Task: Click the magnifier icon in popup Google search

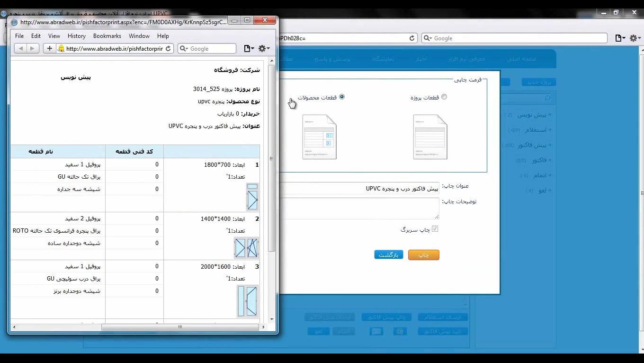Action: [x=184, y=48]
